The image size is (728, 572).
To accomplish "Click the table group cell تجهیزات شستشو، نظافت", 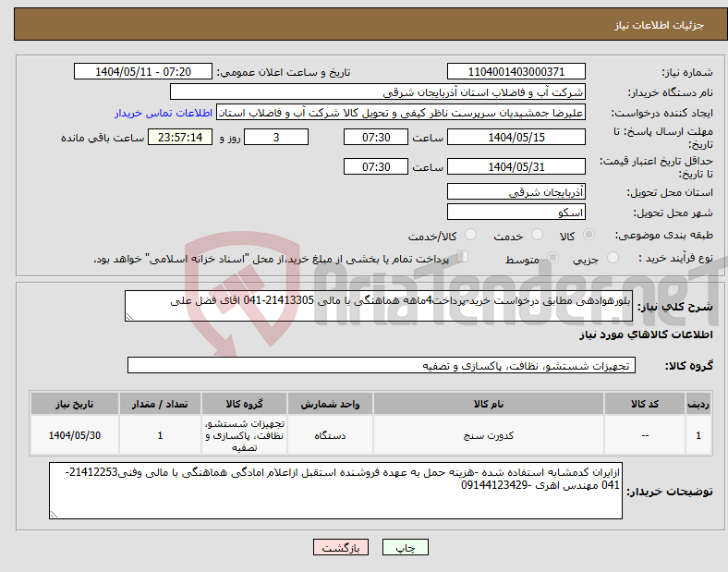I will (x=244, y=435).
